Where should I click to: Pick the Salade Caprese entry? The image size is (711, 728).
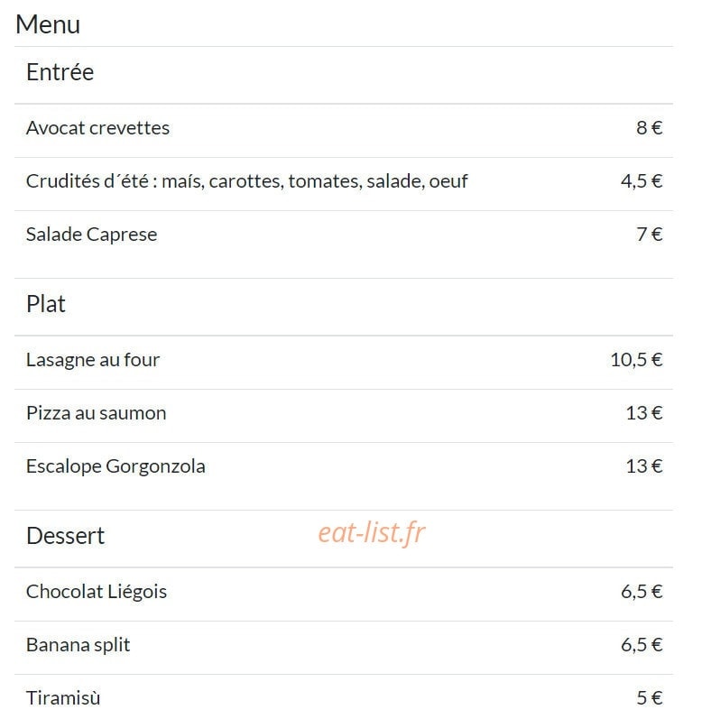tap(91, 235)
